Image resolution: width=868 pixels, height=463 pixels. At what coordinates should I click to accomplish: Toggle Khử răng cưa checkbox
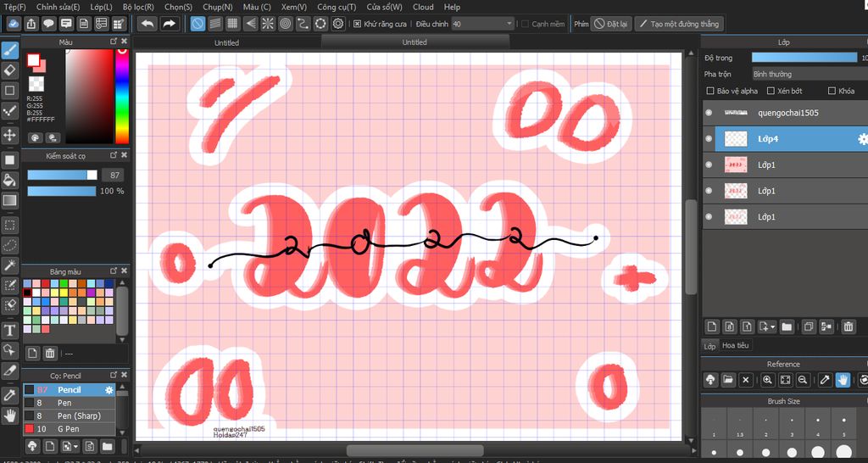357,24
